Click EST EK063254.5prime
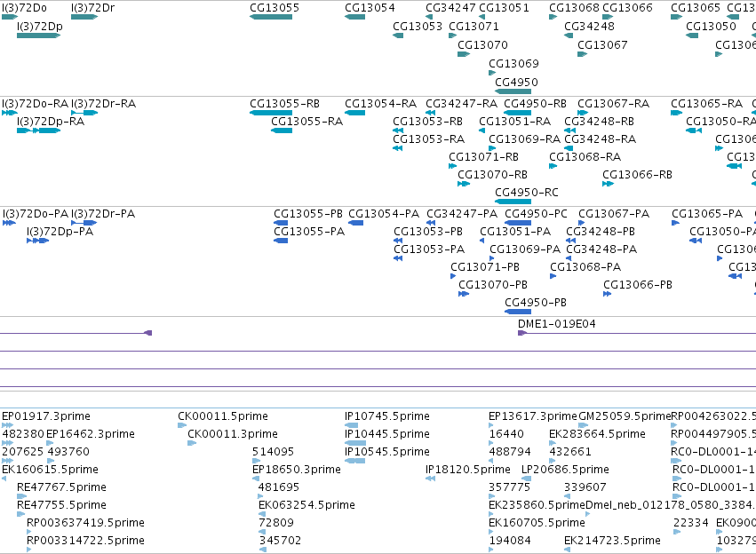This screenshot has width=756, height=554. point(262,514)
